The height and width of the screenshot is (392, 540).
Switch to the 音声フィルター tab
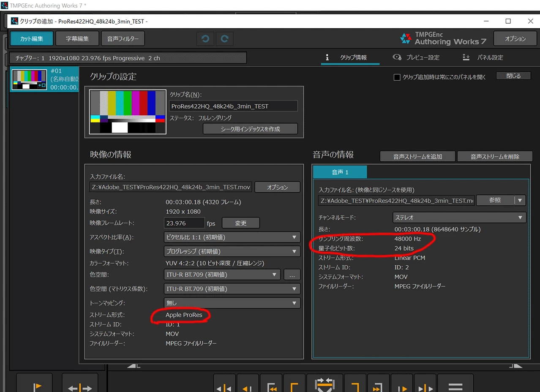pyautogui.click(x=123, y=38)
